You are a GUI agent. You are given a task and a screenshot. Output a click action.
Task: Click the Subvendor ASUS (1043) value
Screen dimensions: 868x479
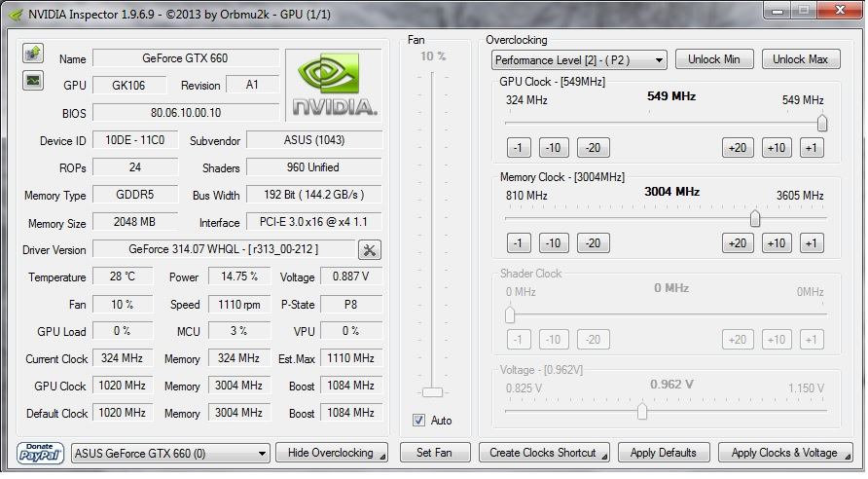[314, 140]
